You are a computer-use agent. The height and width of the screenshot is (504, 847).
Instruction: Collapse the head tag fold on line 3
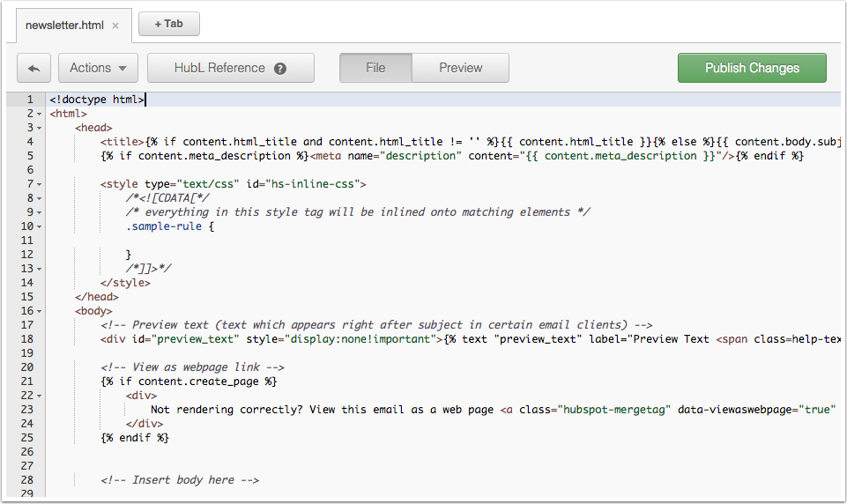point(40,128)
